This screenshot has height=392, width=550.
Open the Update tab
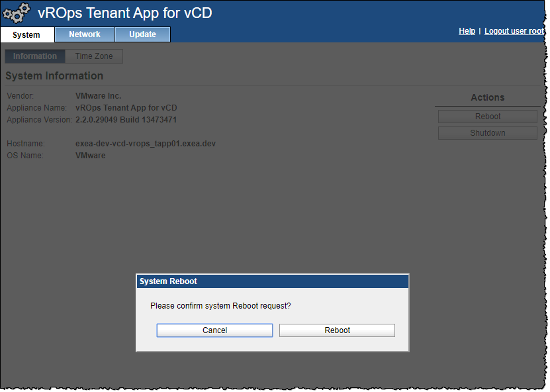click(142, 34)
